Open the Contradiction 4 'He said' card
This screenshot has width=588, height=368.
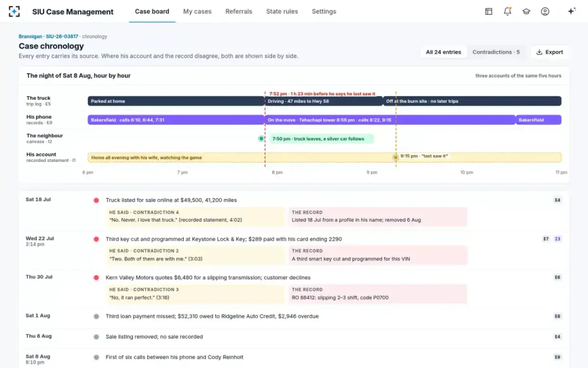(195, 216)
